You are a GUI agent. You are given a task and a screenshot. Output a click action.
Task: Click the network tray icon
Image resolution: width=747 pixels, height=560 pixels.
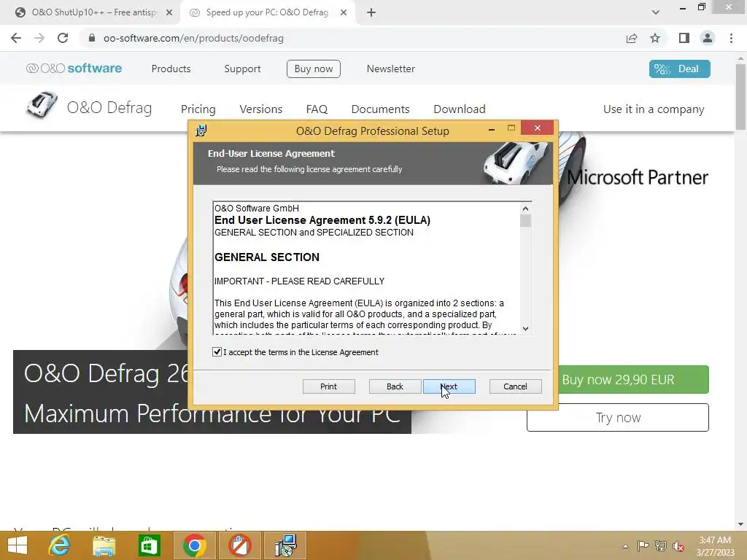pyautogui.click(x=661, y=545)
